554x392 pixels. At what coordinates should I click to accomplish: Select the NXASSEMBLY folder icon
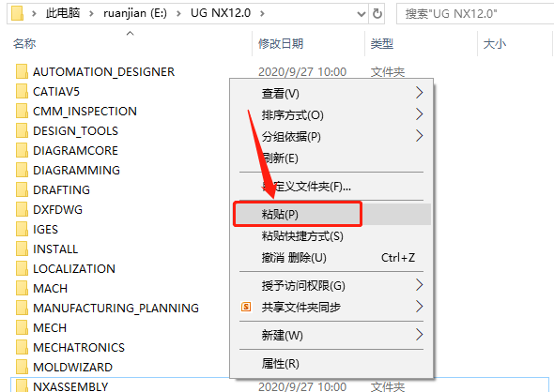point(22,385)
